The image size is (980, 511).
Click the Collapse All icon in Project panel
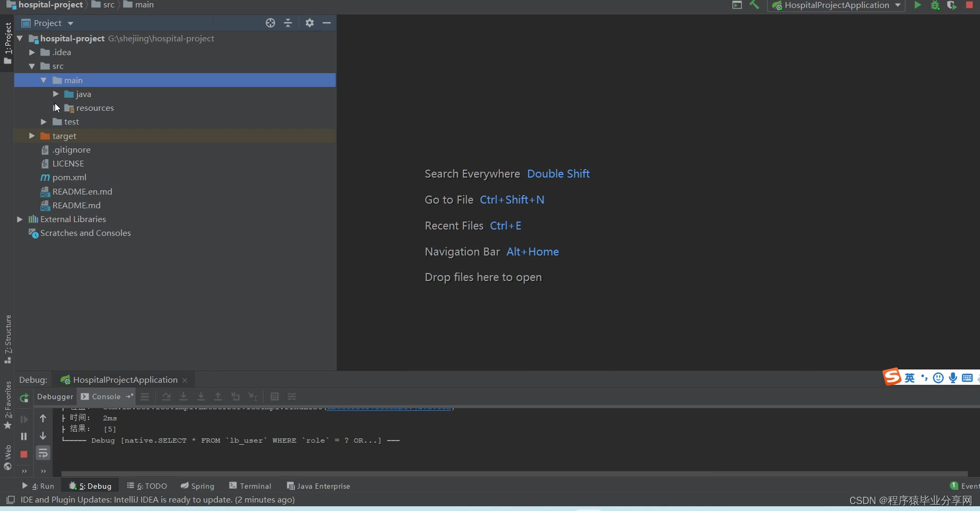tap(288, 23)
